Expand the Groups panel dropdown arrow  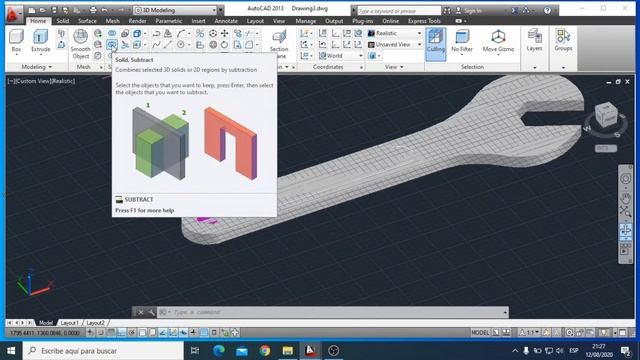(x=563, y=67)
